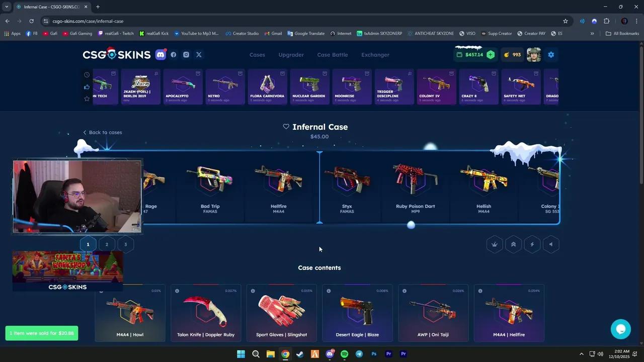Go to Case Battle page
644x362 pixels.
[x=332, y=55]
